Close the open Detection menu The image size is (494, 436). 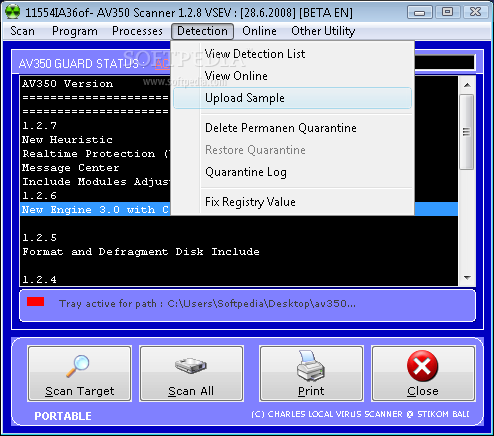(202, 31)
